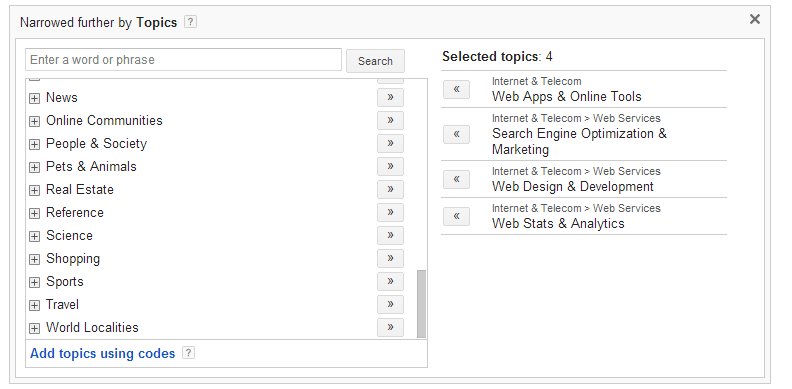Click selected topic Search Engine Optimization & Marketing
792x389 pixels.
click(x=579, y=141)
